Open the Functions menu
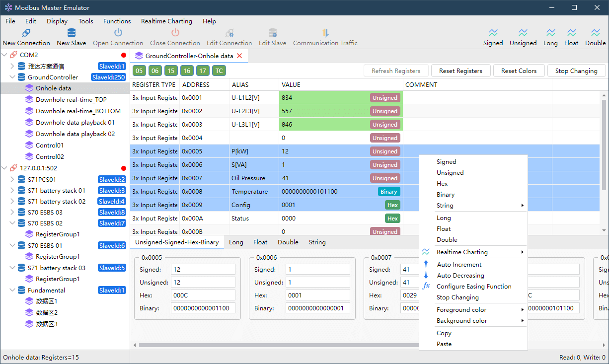Screen dimensions: 609x364 (117, 21)
